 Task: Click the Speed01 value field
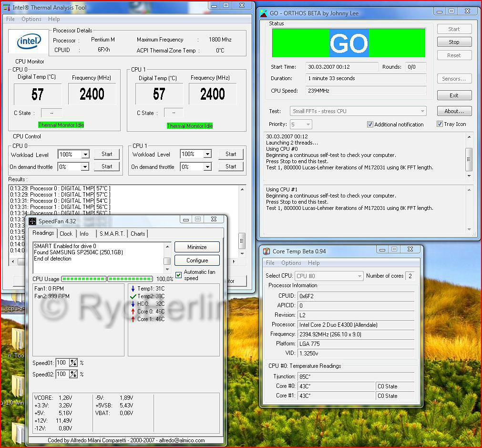pyautogui.click(x=62, y=363)
